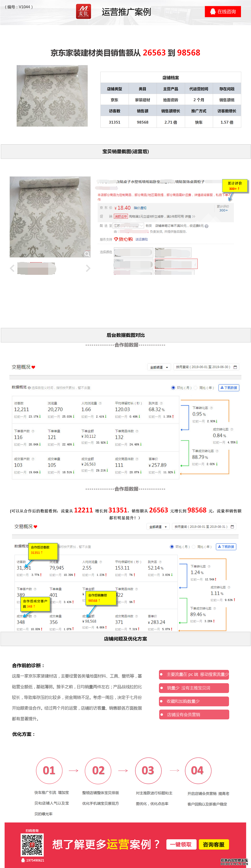
Task: Open the 全部渠道 dropdown in August overview
Action: [158, 527]
